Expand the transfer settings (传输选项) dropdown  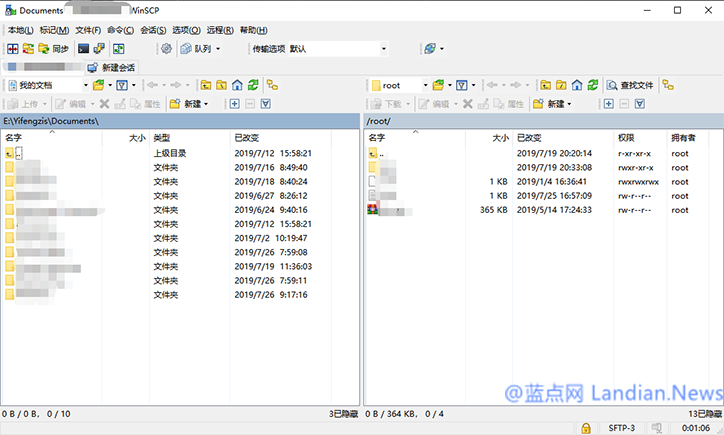coord(383,48)
